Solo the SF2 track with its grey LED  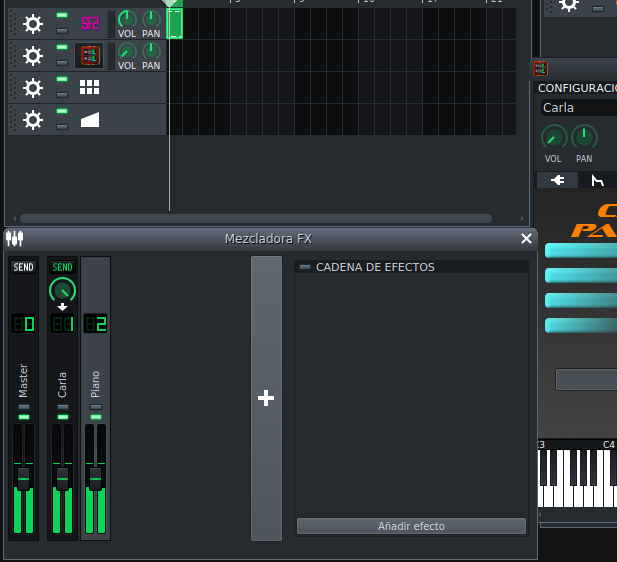pyautogui.click(x=62, y=31)
